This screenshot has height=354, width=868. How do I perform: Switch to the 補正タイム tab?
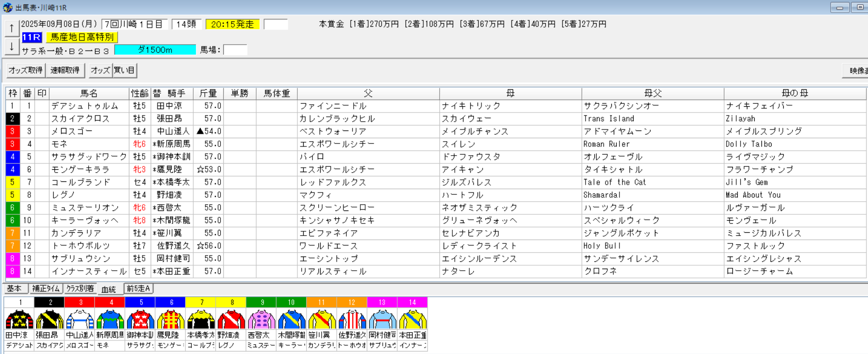pyautogui.click(x=46, y=289)
